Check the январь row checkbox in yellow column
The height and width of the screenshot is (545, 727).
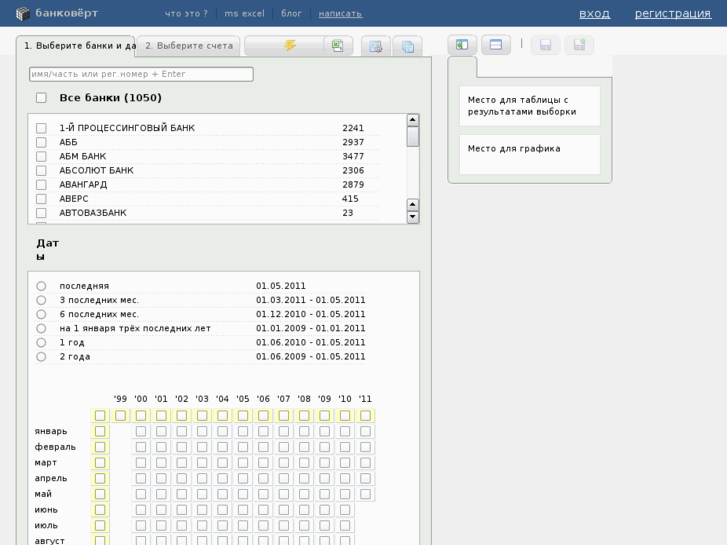point(100,432)
